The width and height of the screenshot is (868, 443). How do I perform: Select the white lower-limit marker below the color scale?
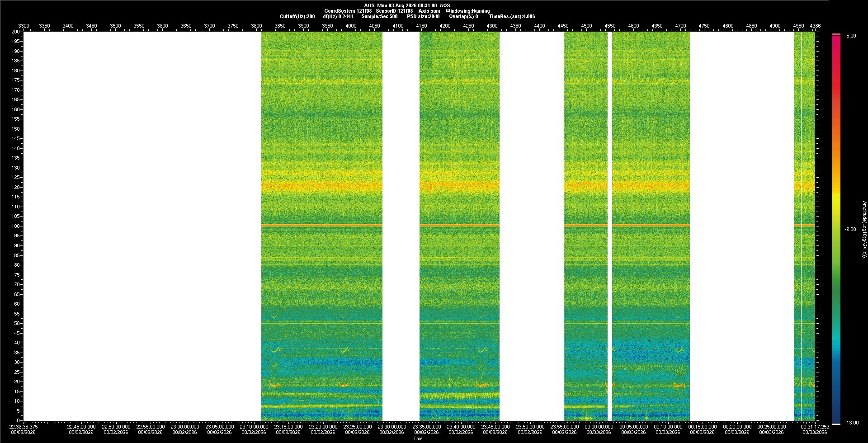point(836,424)
